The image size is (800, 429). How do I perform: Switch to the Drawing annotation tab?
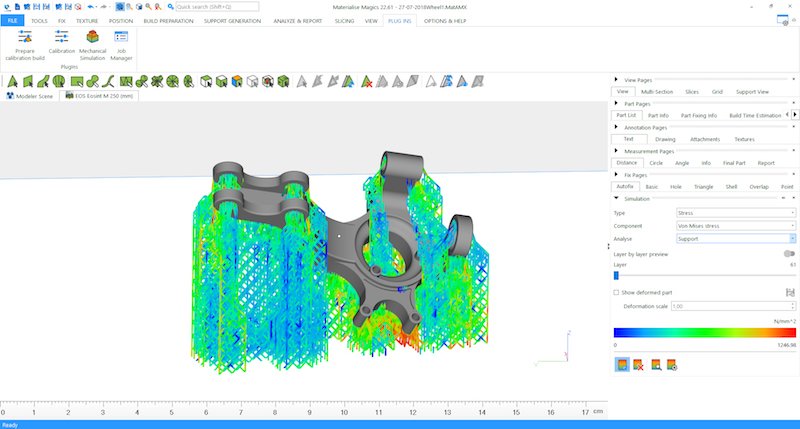tap(665, 139)
